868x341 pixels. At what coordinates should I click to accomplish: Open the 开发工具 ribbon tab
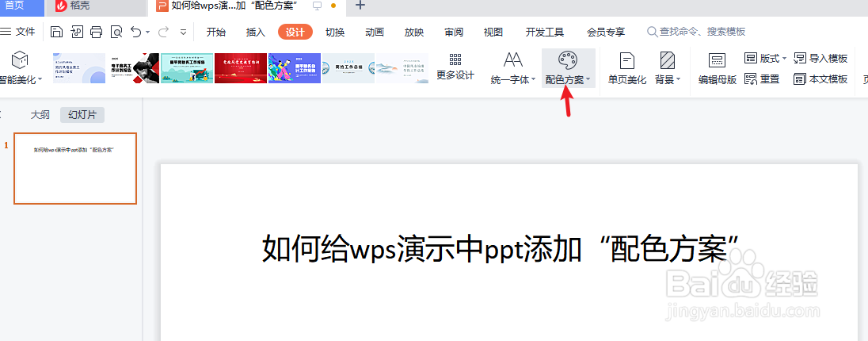click(545, 33)
